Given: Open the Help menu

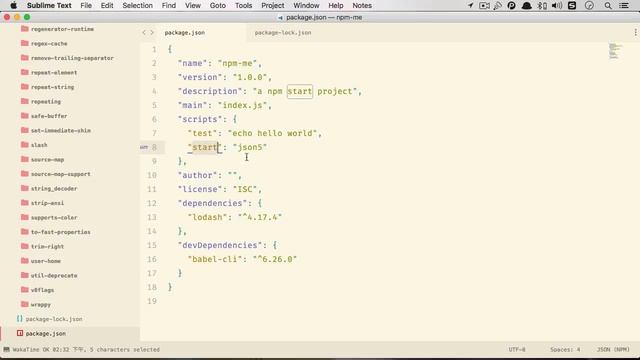Looking at the screenshot, I should tap(336, 5).
